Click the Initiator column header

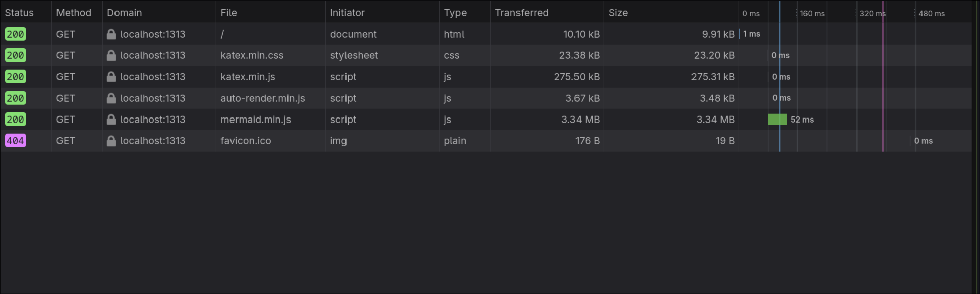pos(347,12)
